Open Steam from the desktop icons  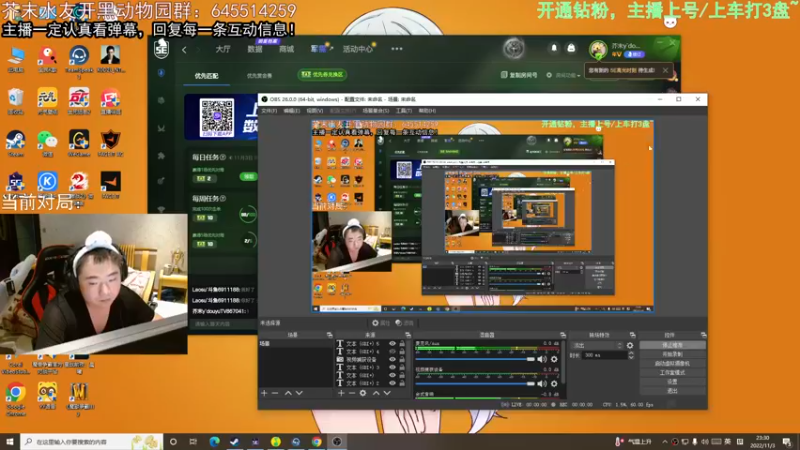(x=15, y=140)
